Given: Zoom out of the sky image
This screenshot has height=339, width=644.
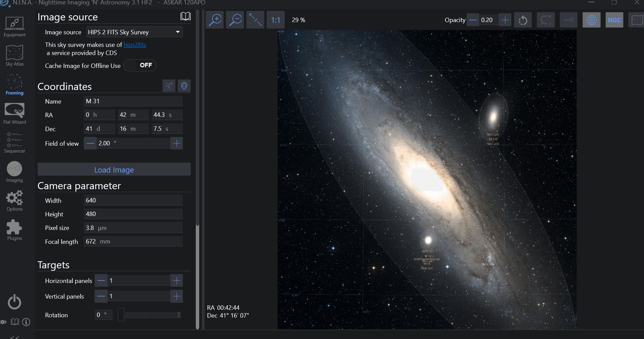Looking at the screenshot, I should click(x=235, y=20).
